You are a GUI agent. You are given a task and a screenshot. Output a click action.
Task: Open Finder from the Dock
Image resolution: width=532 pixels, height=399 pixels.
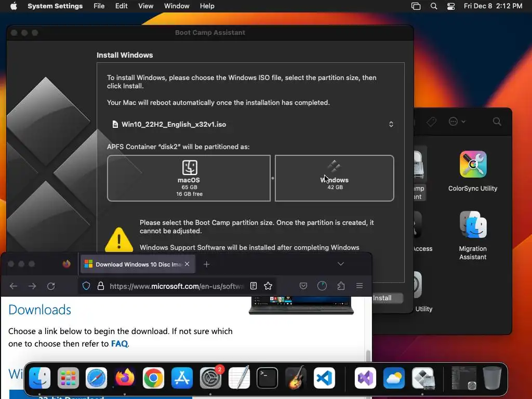(39, 378)
